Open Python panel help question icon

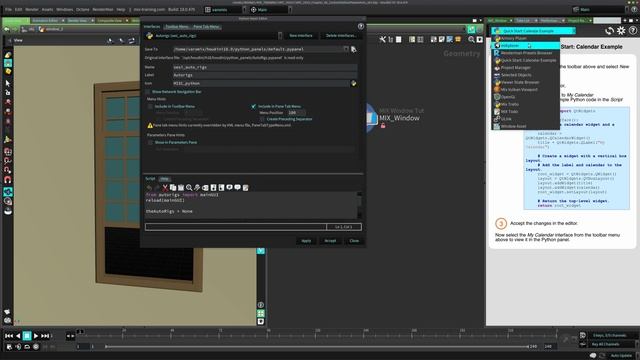tap(632, 31)
